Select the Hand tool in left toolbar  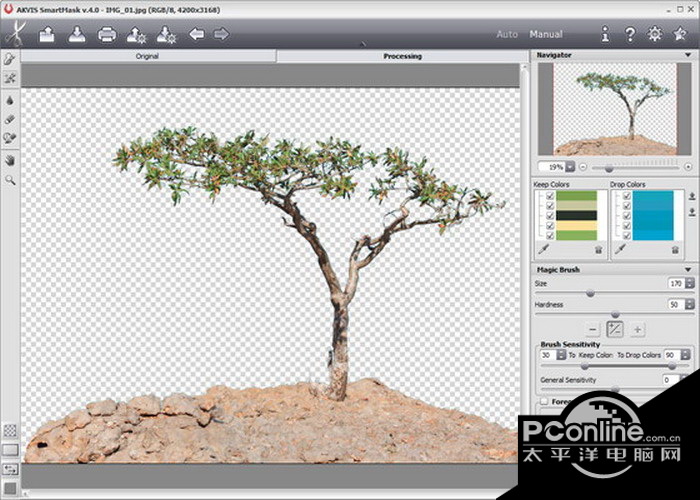click(10, 160)
